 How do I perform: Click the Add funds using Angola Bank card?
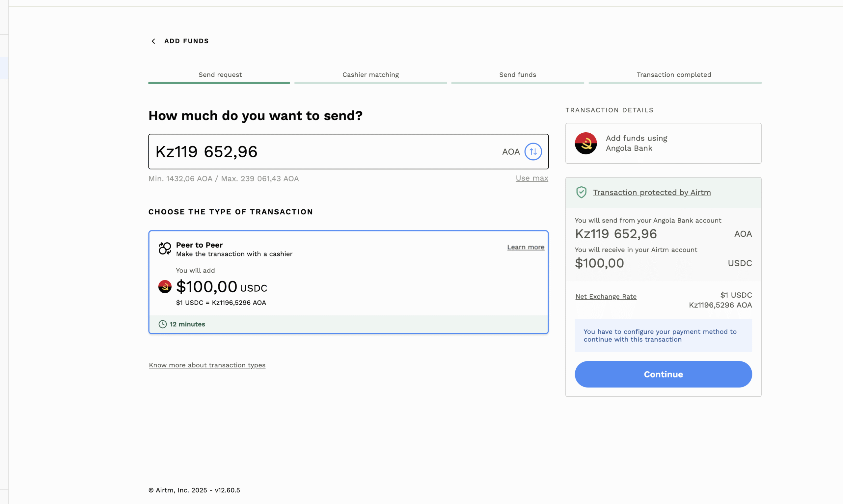(663, 143)
